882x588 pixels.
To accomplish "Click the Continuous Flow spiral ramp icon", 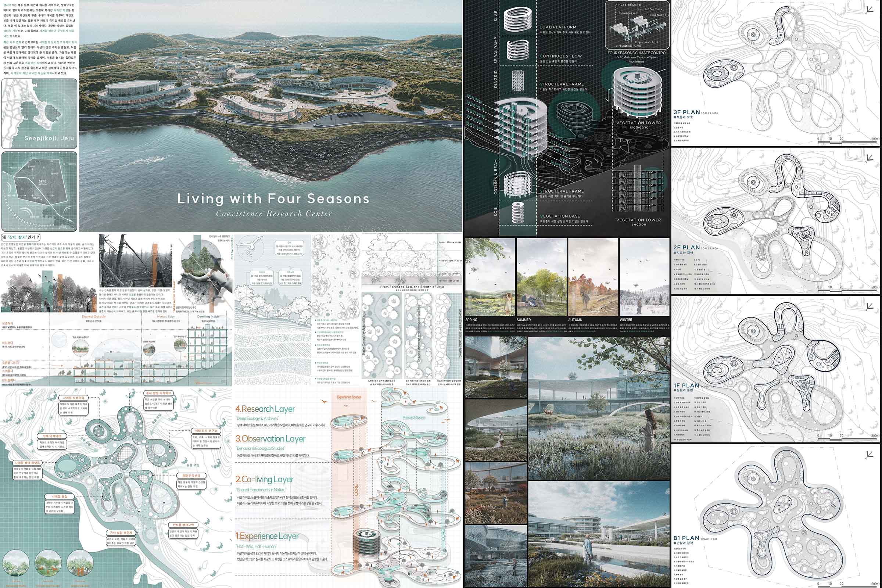I will click(x=517, y=50).
